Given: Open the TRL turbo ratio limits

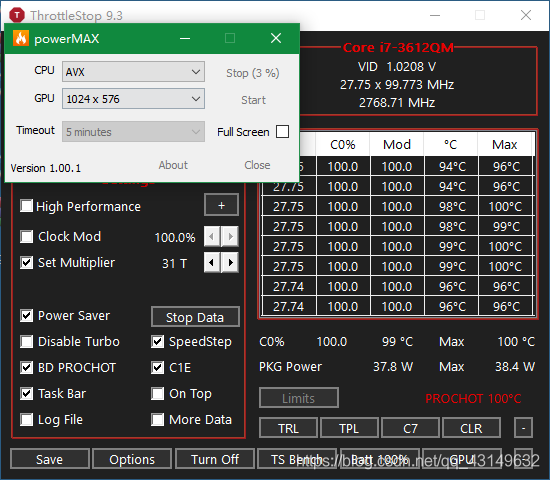Looking at the screenshot, I should (x=288, y=428).
